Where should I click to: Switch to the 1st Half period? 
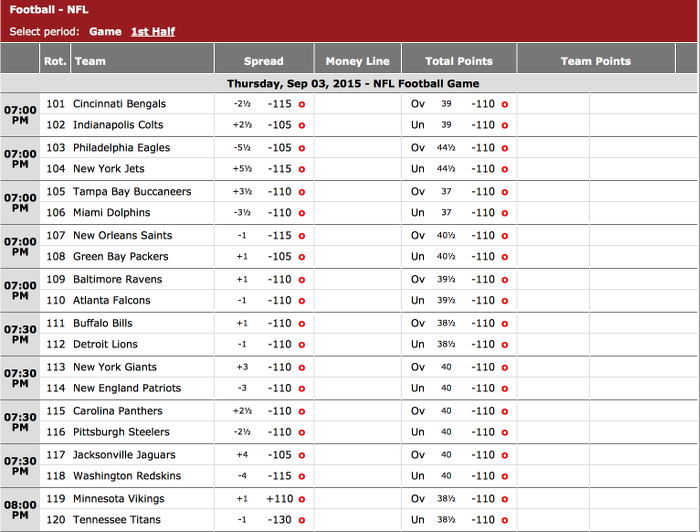point(153,32)
